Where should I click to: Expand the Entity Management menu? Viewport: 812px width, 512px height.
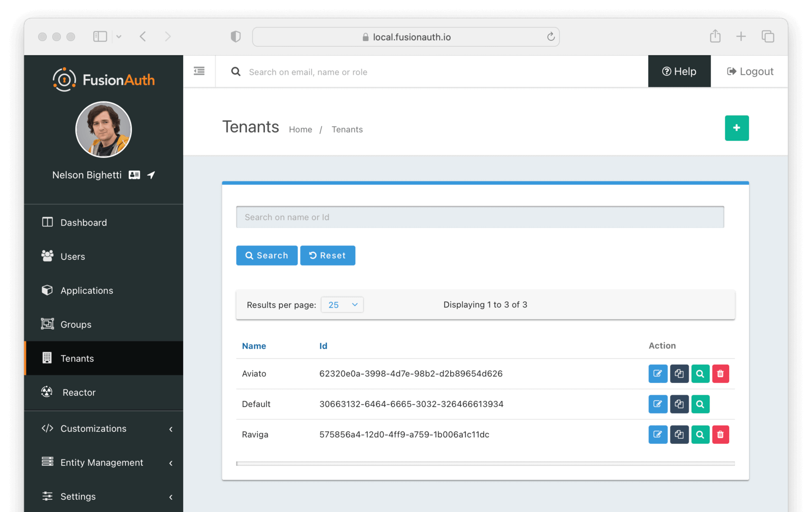coord(104,463)
